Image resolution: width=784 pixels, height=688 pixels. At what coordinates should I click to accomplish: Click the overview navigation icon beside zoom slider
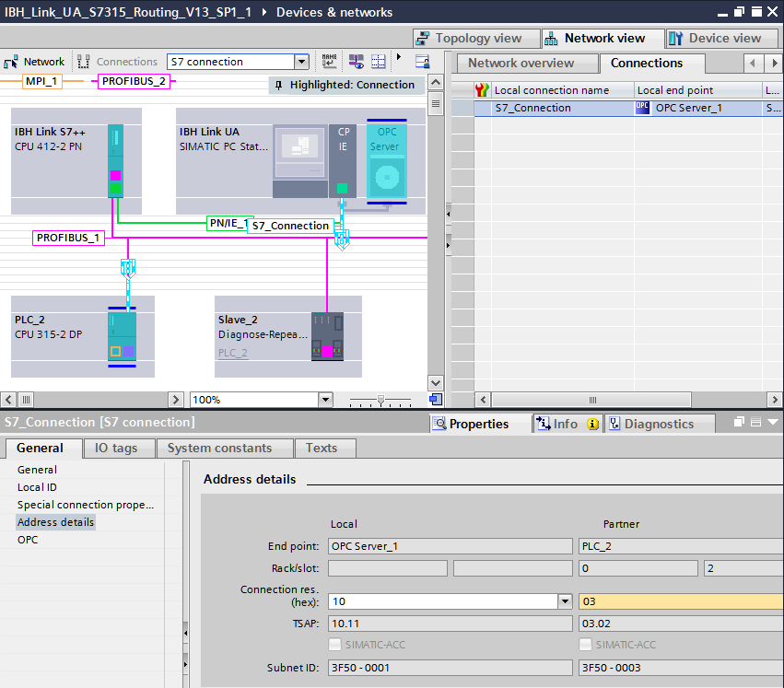coord(436,400)
